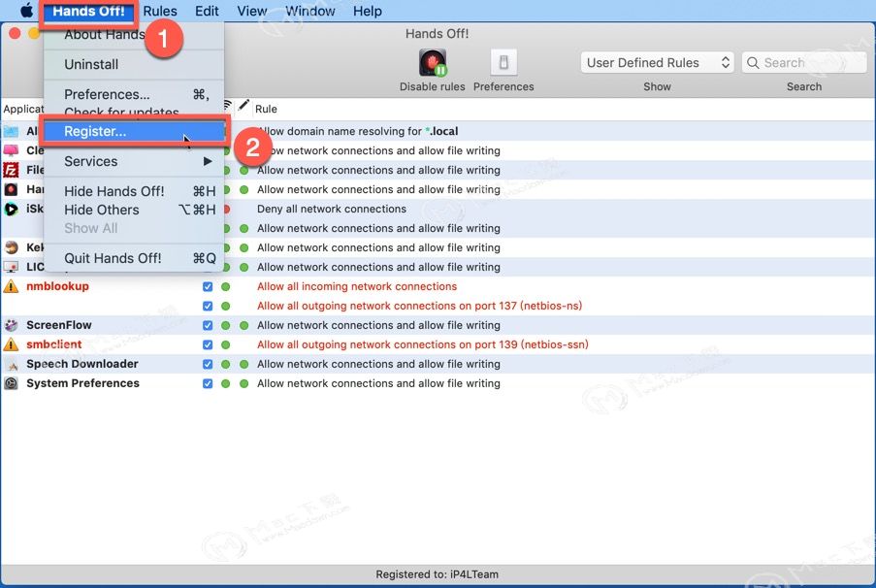The width and height of the screenshot is (876, 588).
Task: Uncheck the ScreenFlow rule checkbox
Action: 208,325
